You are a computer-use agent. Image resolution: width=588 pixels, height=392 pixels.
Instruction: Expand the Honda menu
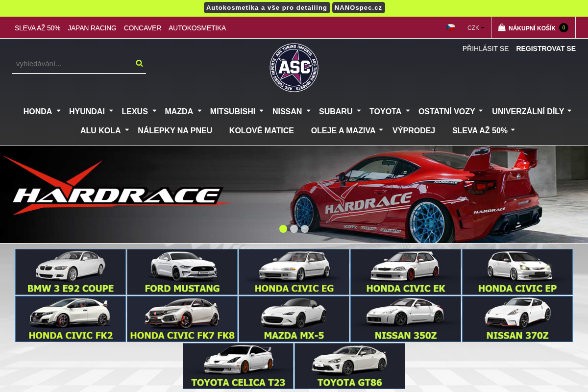tap(42, 111)
